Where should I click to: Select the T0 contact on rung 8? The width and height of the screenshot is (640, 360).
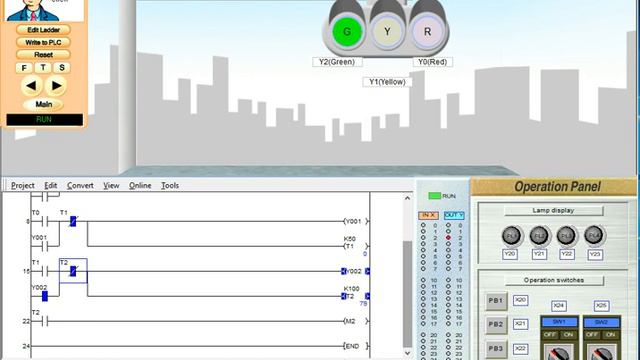(x=45, y=222)
